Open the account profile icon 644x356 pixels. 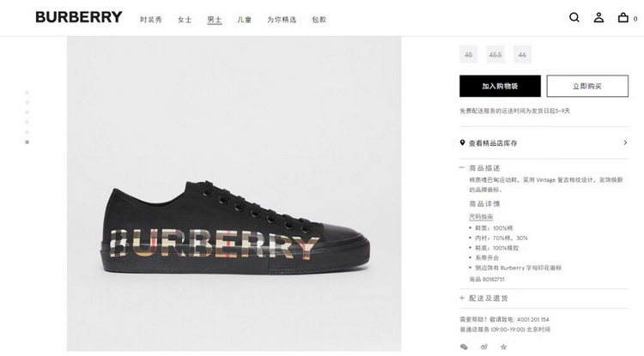(x=598, y=17)
